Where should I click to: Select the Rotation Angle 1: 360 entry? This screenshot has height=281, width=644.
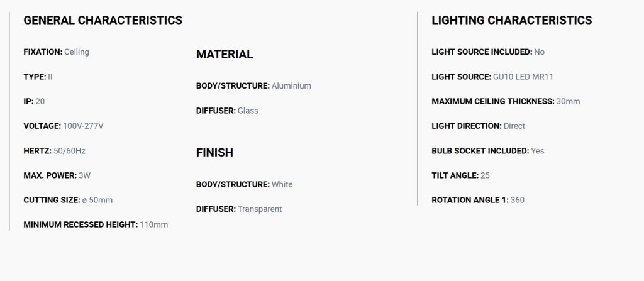(x=478, y=200)
